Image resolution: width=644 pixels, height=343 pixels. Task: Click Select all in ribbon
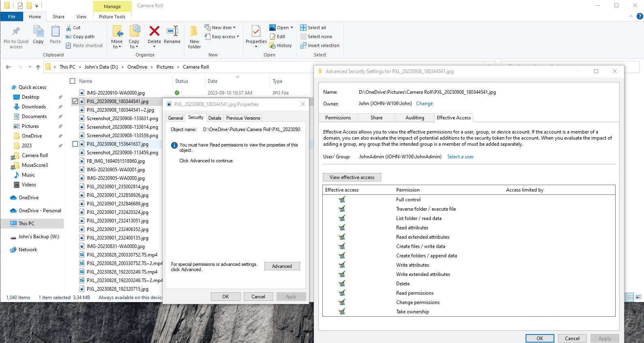click(313, 28)
